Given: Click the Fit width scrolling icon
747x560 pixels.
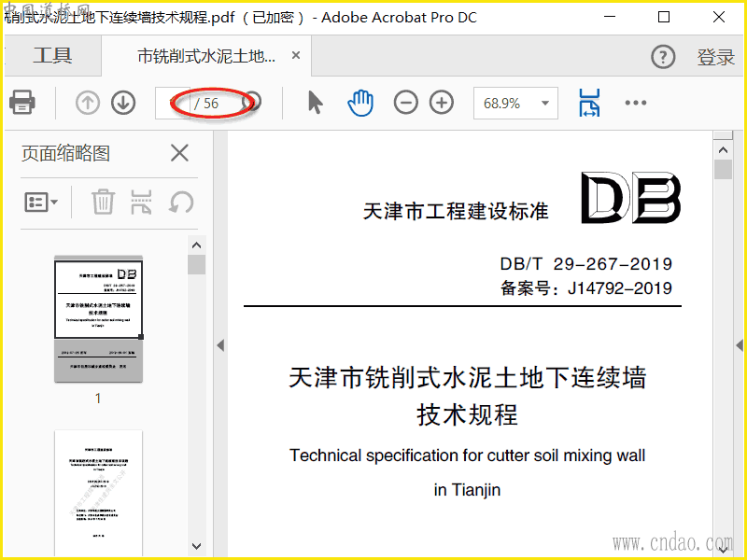Looking at the screenshot, I should point(589,103).
